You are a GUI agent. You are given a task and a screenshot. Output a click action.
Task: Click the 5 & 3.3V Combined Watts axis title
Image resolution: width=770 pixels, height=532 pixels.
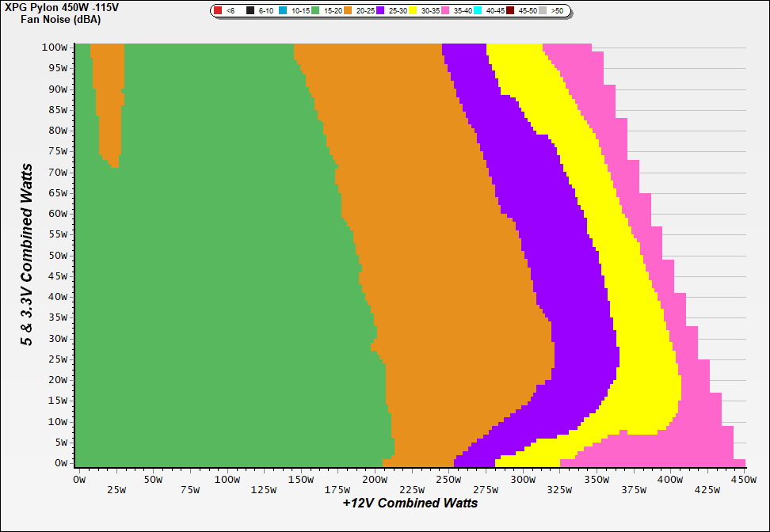click(x=27, y=254)
